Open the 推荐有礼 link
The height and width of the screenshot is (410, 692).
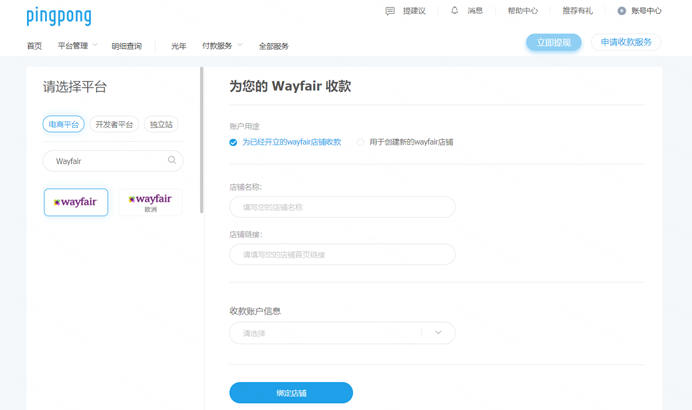[x=577, y=11]
